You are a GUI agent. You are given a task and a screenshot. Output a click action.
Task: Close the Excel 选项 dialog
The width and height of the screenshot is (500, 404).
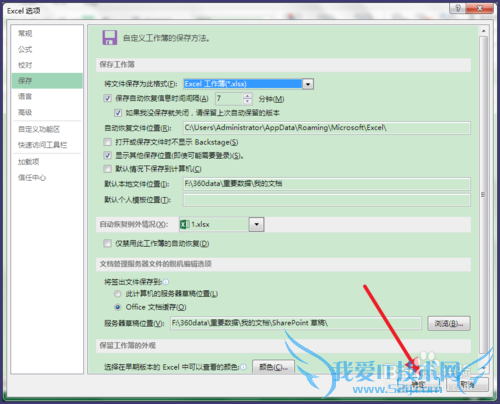click(479, 8)
